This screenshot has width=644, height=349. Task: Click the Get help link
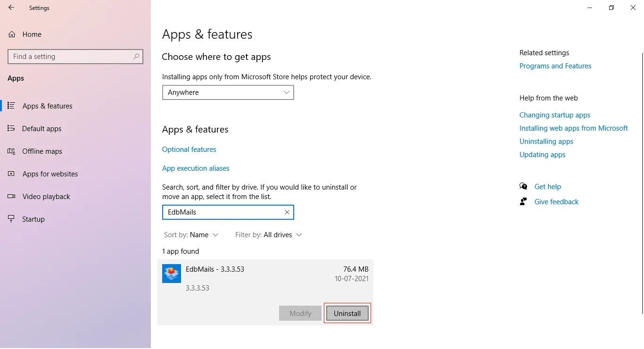coord(548,187)
